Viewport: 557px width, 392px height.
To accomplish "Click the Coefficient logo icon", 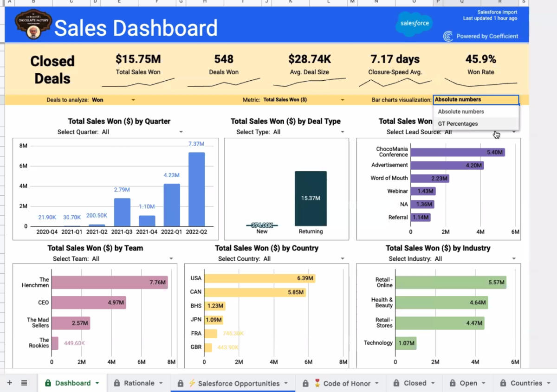I will tap(448, 36).
